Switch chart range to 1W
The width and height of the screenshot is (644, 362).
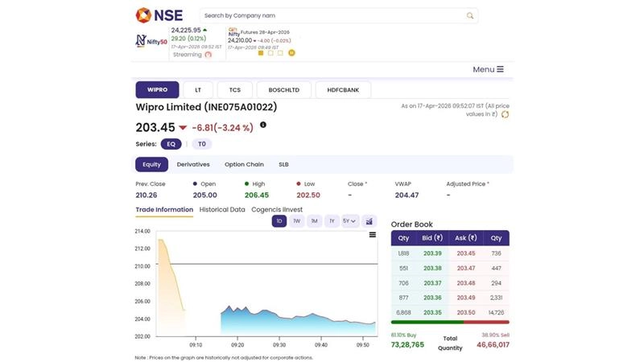[297, 221]
